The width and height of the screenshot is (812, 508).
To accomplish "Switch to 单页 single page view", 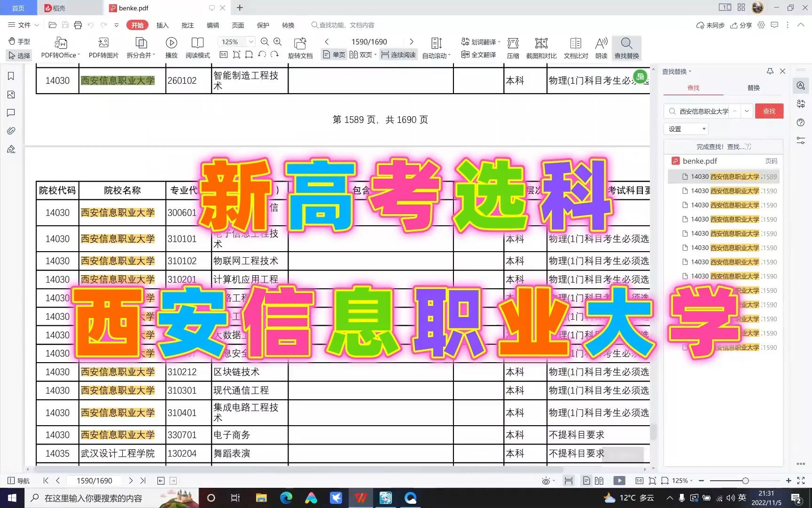I will pos(334,55).
